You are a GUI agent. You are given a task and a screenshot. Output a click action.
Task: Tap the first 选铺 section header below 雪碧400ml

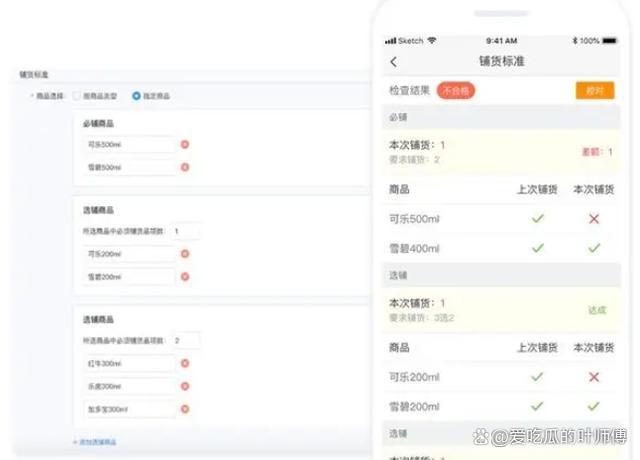(x=501, y=276)
